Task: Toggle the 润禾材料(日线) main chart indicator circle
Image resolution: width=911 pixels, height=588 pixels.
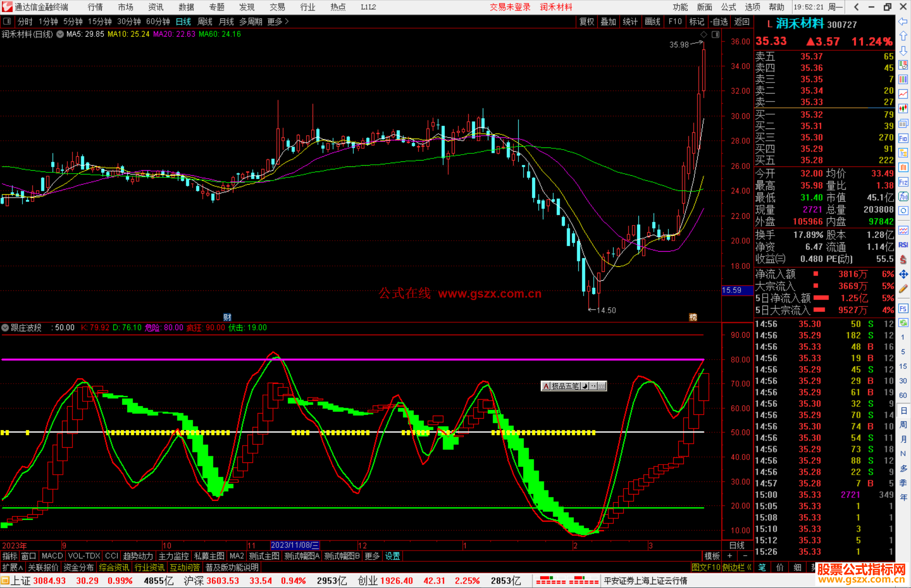Action: pyautogui.click(x=60, y=34)
